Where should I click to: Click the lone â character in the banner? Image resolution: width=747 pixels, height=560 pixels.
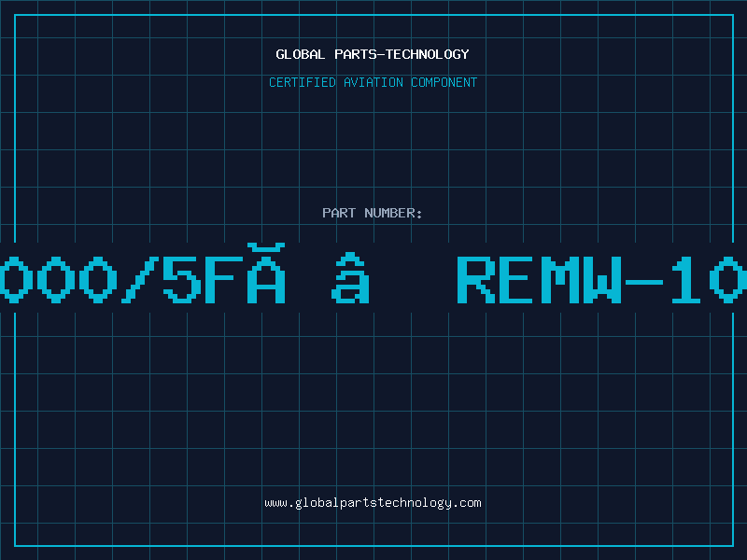click(350, 277)
